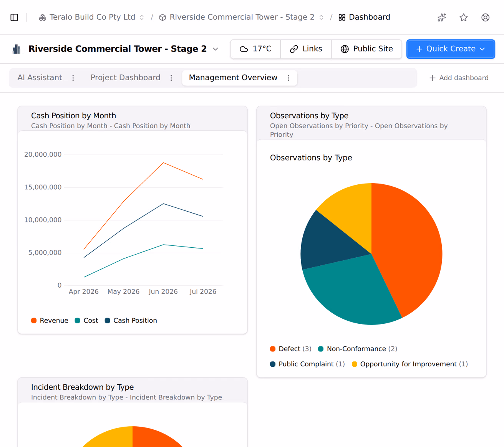Toggle the Public Complaint legend entry
Viewport: 504px width, 447px height.
307,364
